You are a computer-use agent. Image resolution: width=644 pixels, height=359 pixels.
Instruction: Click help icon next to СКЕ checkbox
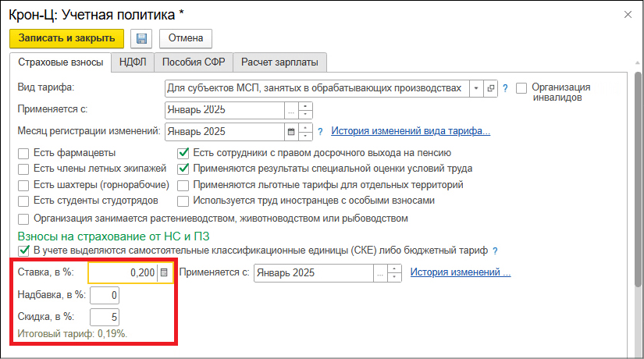pyautogui.click(x=495, y=251)
